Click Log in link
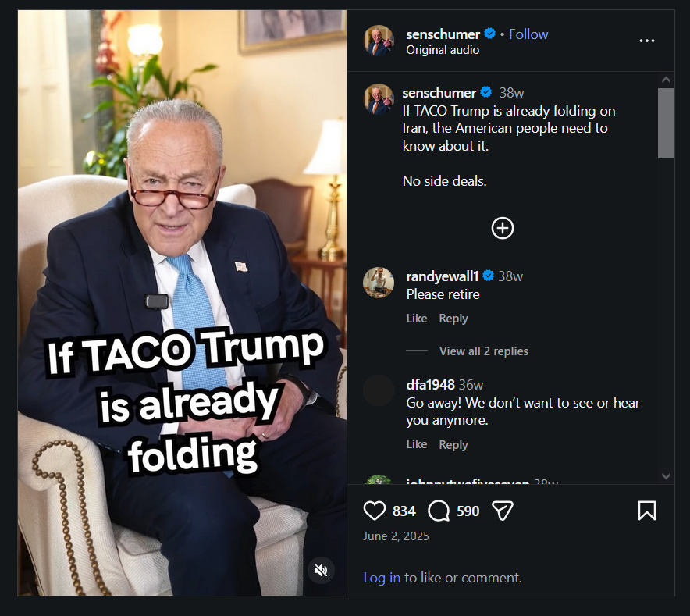 [x=382, y=578]
